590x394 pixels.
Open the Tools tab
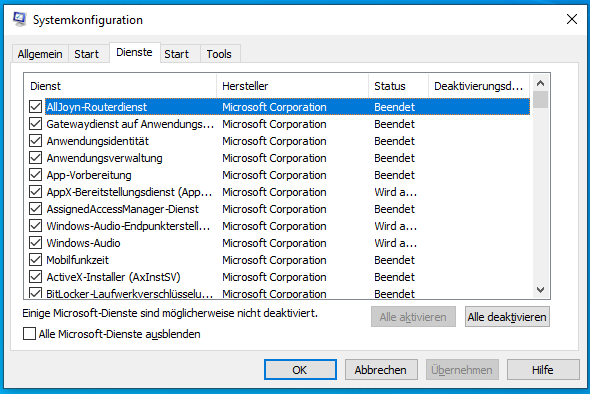click(219, 54)
